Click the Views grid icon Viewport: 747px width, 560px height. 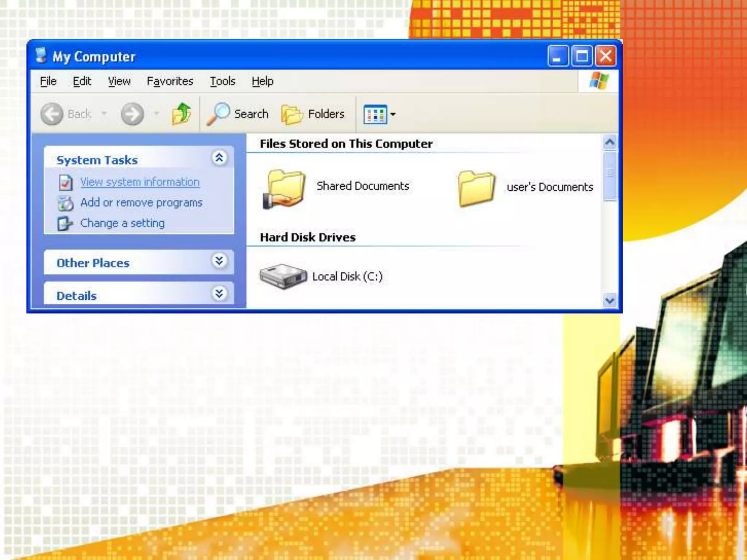coord(375,114)
